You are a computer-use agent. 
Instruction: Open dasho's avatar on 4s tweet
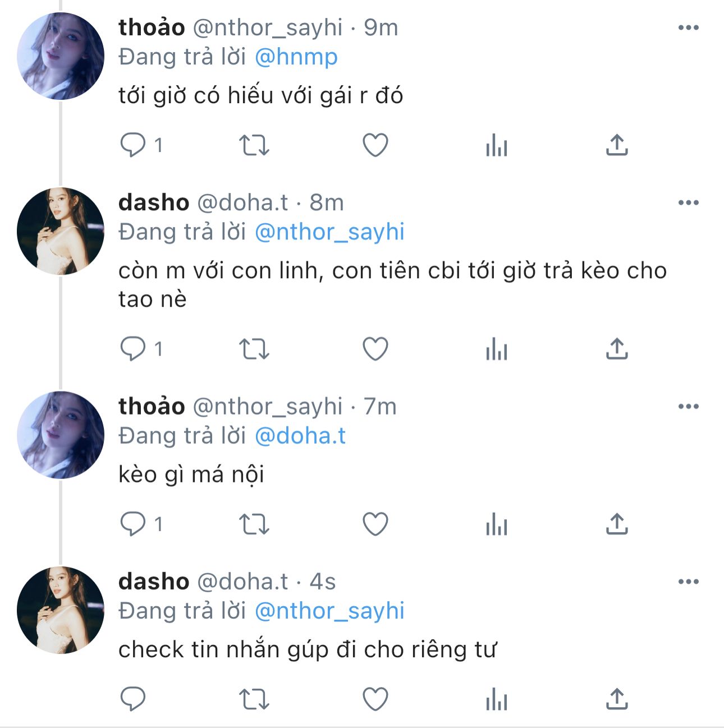tap(61, 610)
